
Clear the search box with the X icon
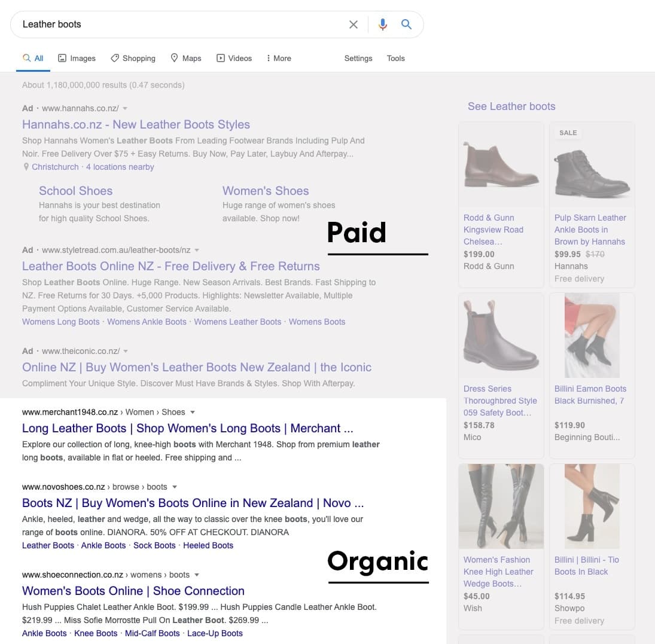[354, 25]
